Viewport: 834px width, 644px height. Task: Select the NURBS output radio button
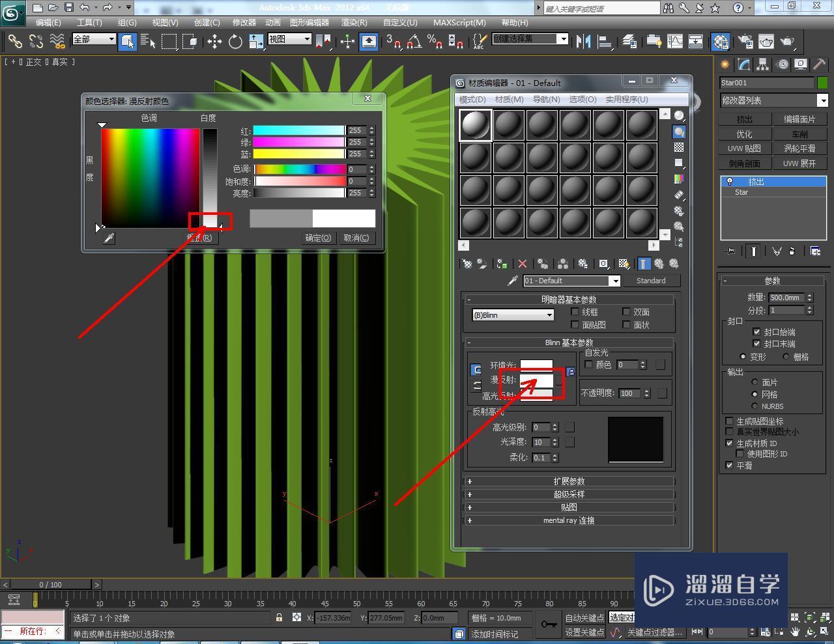tap(755, 406)
